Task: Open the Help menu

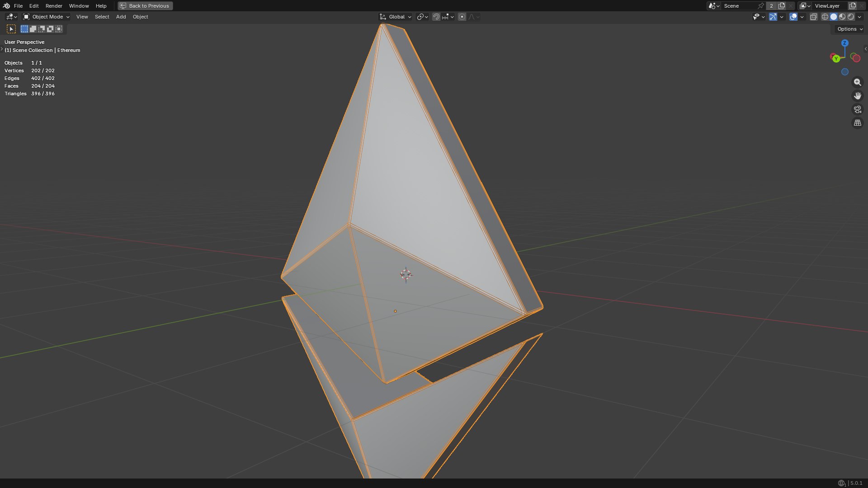Action: 101,6
